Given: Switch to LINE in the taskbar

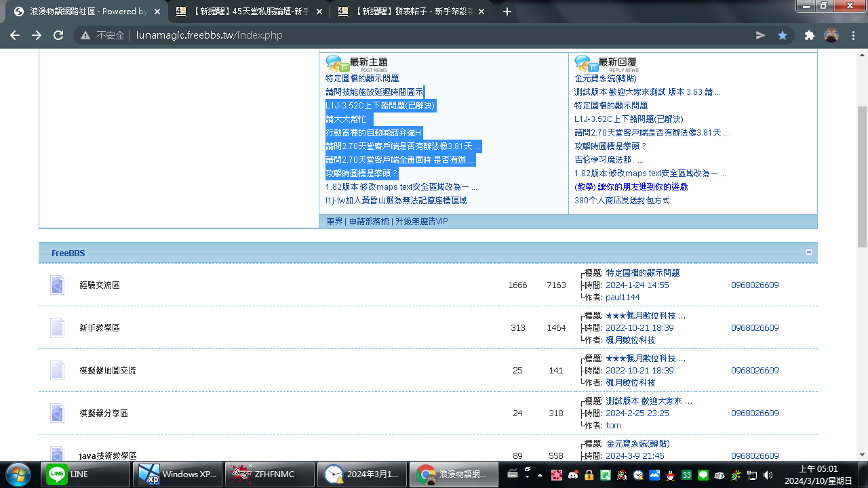Looking at the screenshot, I should tap(85, 474).
